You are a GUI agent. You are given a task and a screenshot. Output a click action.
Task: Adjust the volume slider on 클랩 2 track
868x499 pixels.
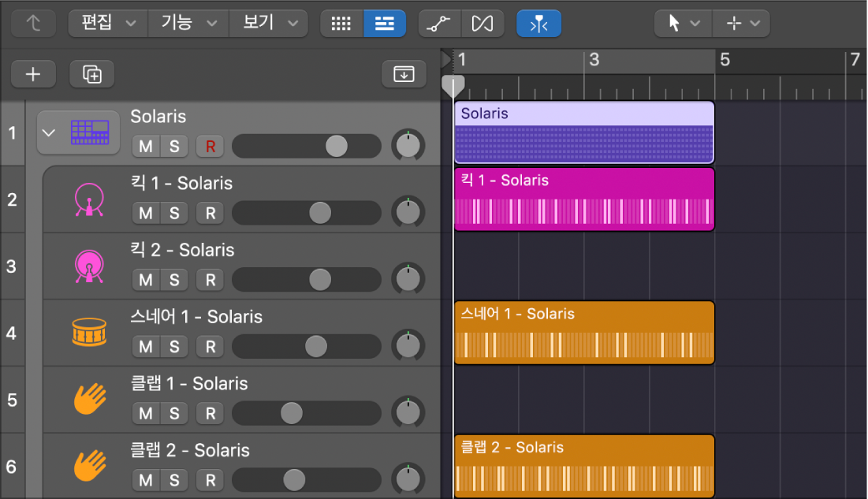[295, 480]
